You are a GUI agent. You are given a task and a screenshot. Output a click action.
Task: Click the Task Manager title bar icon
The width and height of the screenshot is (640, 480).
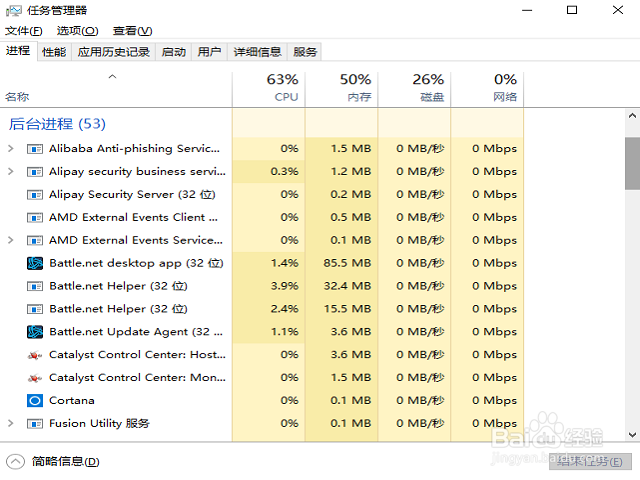[x=12, y=10]
